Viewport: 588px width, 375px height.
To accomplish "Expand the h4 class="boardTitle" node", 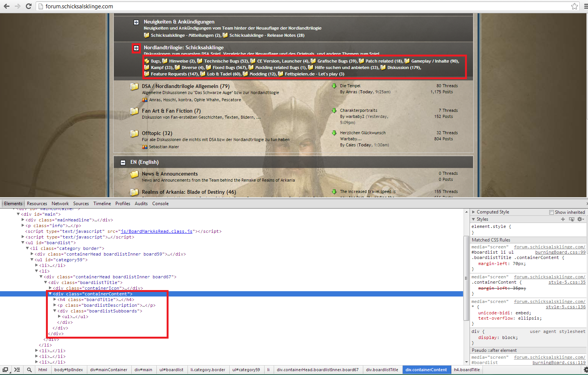I will pyautogui.click(x=55, y=300).
